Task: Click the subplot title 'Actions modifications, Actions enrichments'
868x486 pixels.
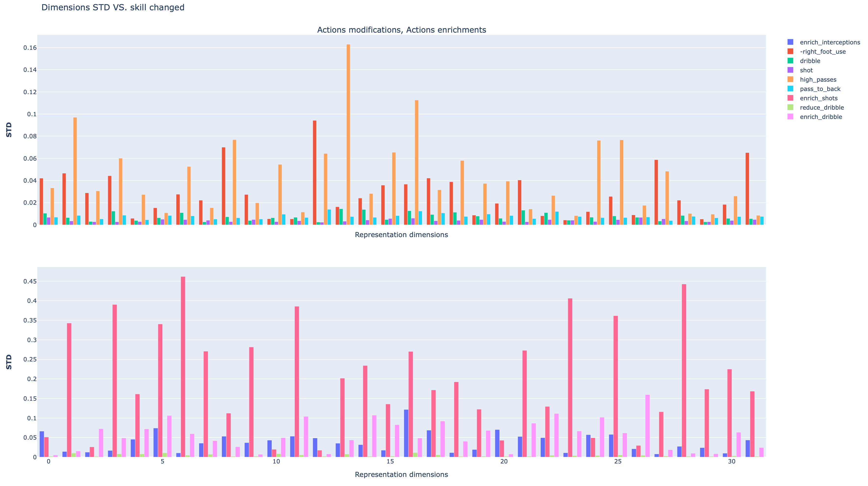Action: tap(401, 30)
